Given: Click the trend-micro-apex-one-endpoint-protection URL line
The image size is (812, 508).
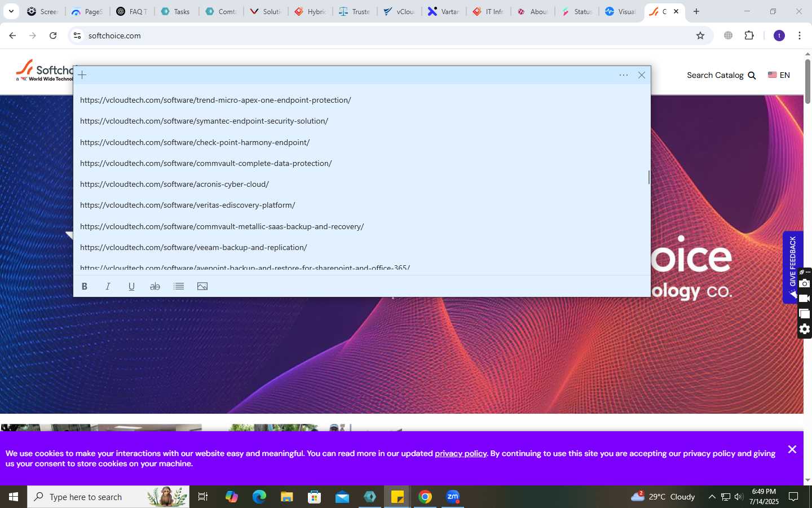Looking at the screenshot, I should click(215, 100).
